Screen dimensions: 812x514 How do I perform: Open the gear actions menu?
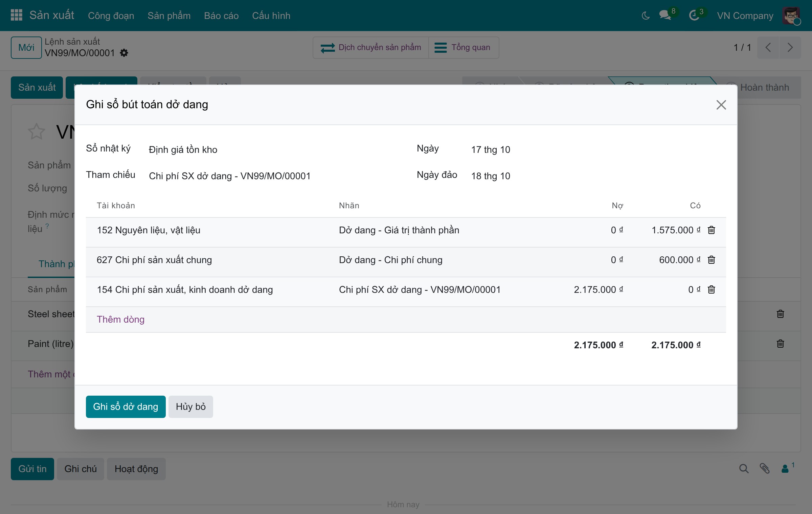coord(124,53)
